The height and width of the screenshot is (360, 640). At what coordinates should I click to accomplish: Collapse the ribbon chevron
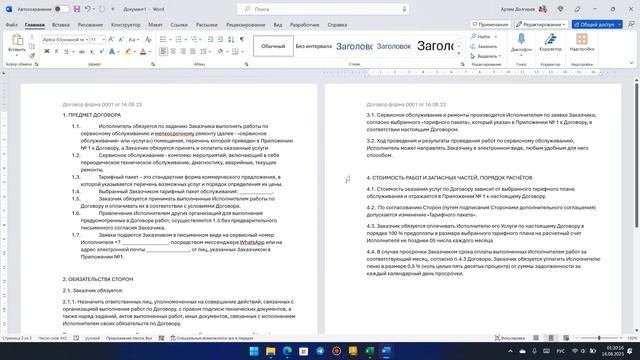[x=631, y=63]
